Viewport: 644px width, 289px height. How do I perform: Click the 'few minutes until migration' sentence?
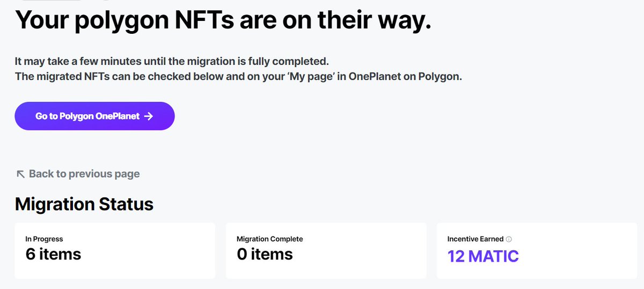(171, 61)
